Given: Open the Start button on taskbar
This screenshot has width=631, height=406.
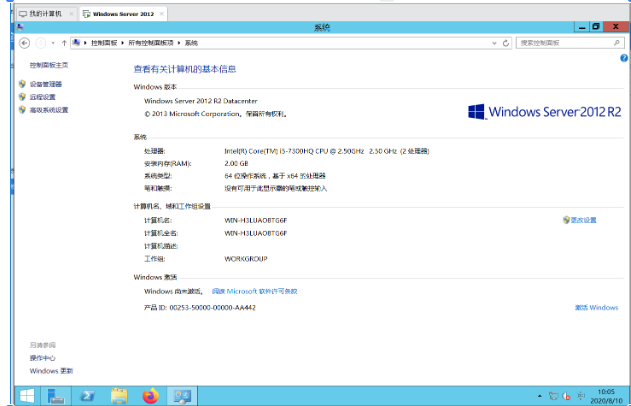Looking at the screenshot, I should (x=27, y=396).
